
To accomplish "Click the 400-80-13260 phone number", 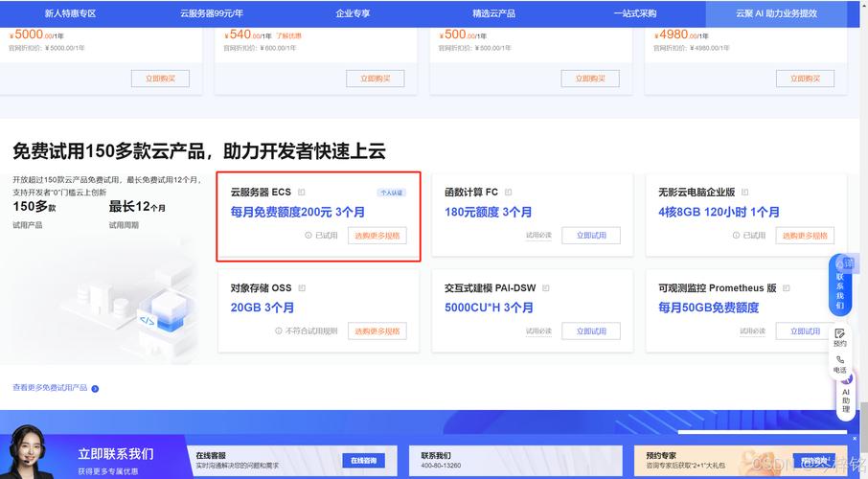I will (441, 466).
